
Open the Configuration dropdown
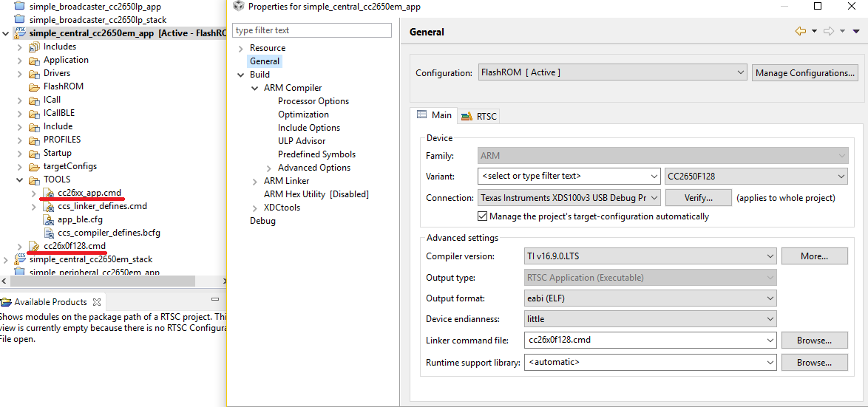[x=742, y=72]
